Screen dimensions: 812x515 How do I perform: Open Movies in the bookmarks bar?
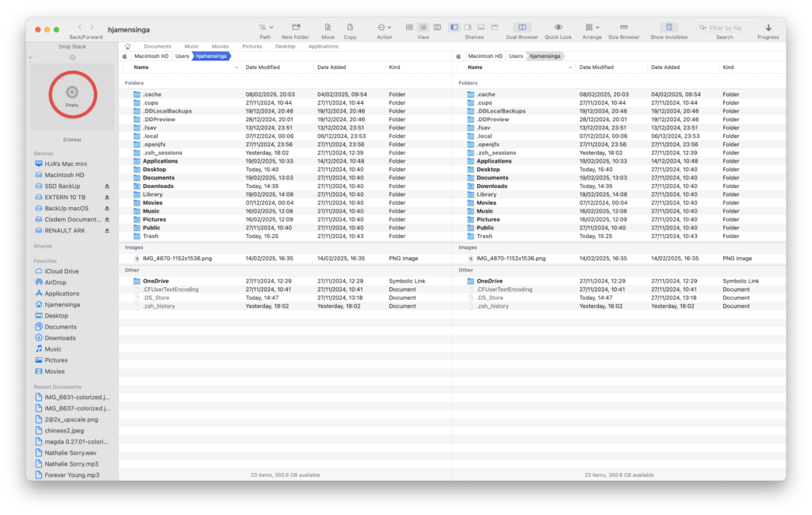click(220, 47)
